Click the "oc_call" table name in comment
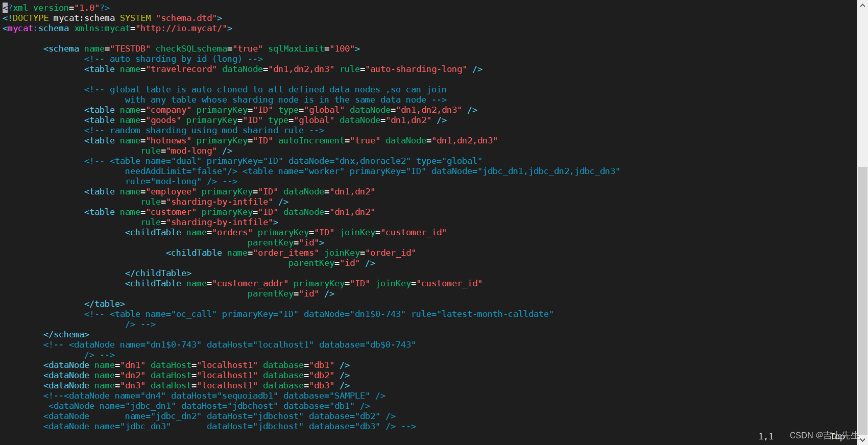 tap(194, 314)
